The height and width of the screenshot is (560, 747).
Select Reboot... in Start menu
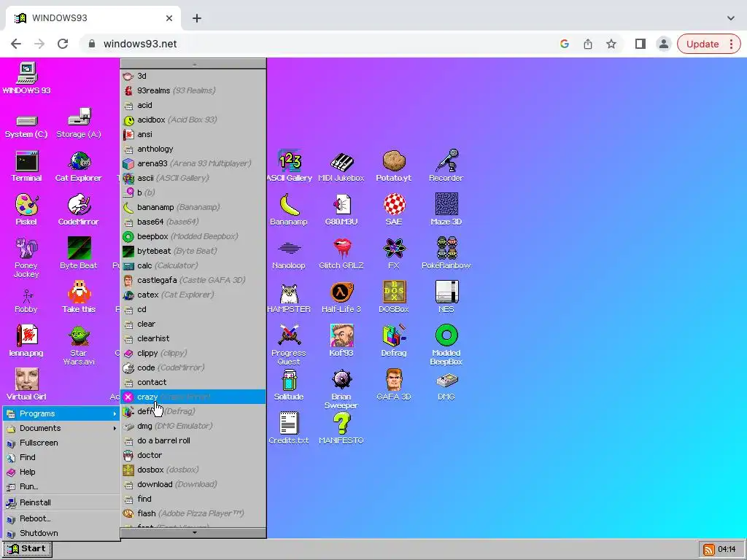coord(61,518)
